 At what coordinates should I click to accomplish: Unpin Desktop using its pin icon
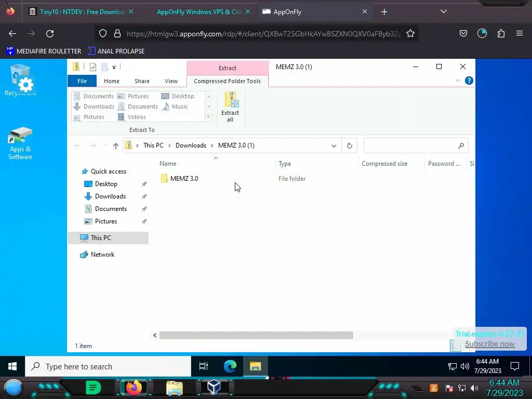[144, 184]
